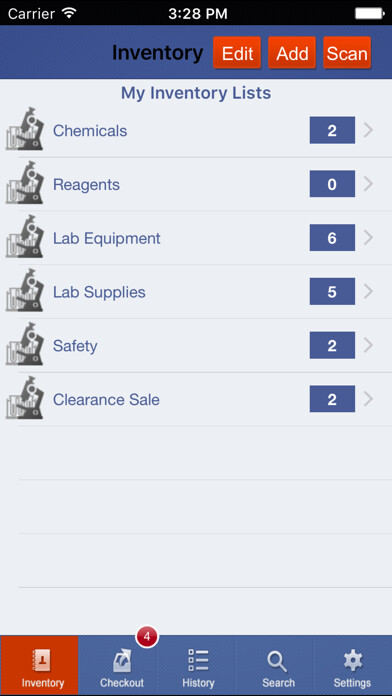The height and width of the screenshot is (696, 392).
Task: Click the Add button
Action: pos(292,53)
